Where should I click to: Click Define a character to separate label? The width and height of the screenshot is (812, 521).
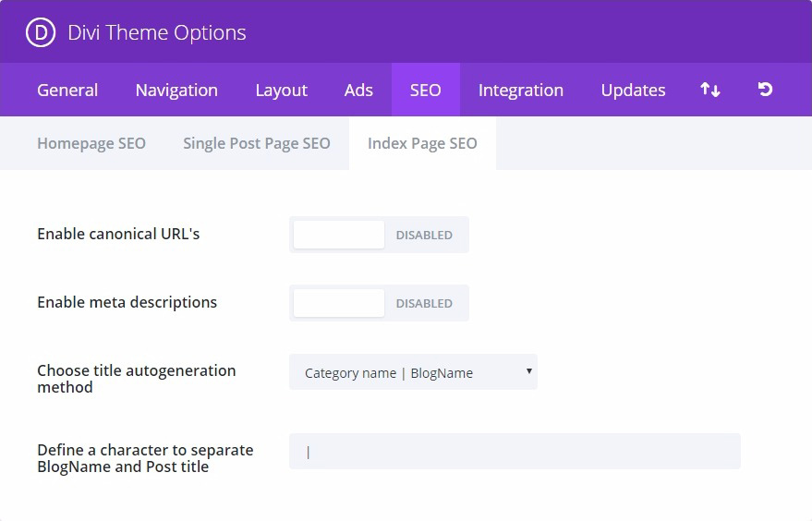(x=146, y=458)
